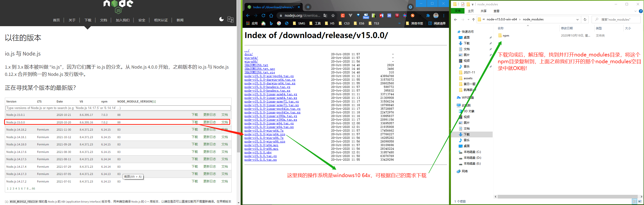Open the Chrome profile avatar

click(436, 16)
